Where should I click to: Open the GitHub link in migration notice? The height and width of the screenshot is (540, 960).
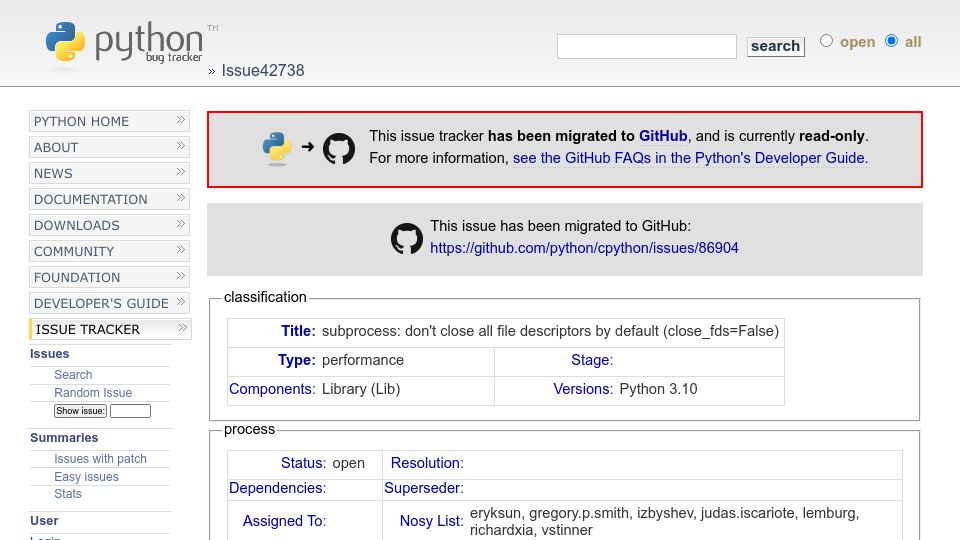click(x=663, y=136)
